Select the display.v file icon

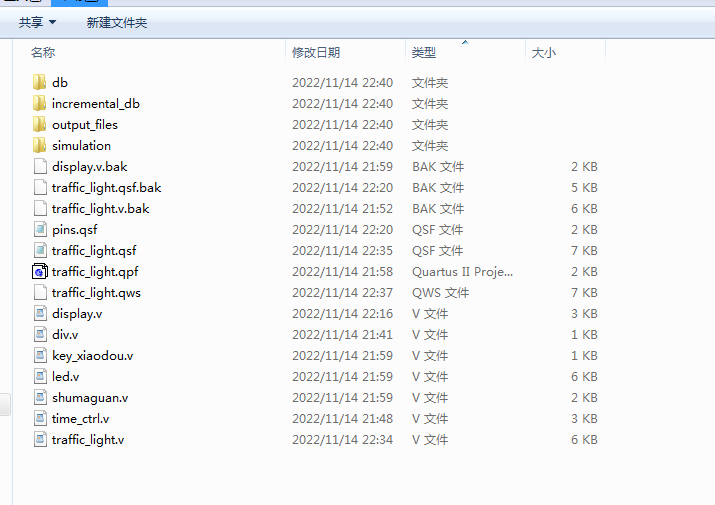click(39, 313)
